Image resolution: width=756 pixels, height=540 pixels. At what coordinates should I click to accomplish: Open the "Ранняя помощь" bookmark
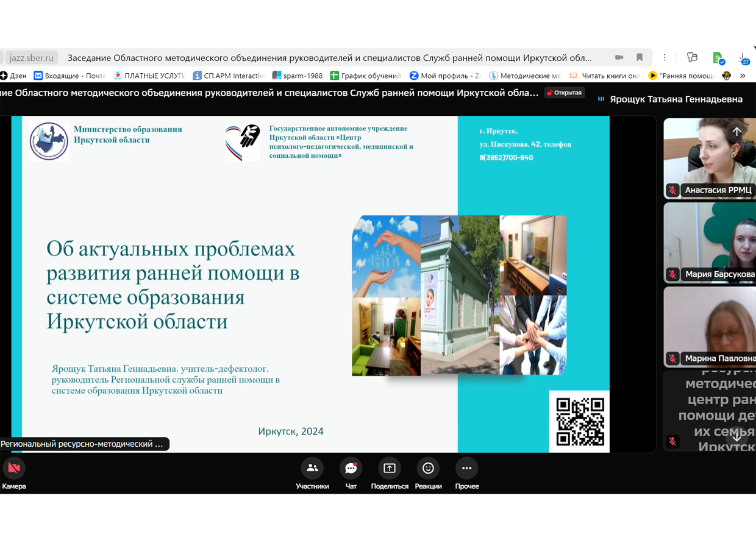coord(682,76)
